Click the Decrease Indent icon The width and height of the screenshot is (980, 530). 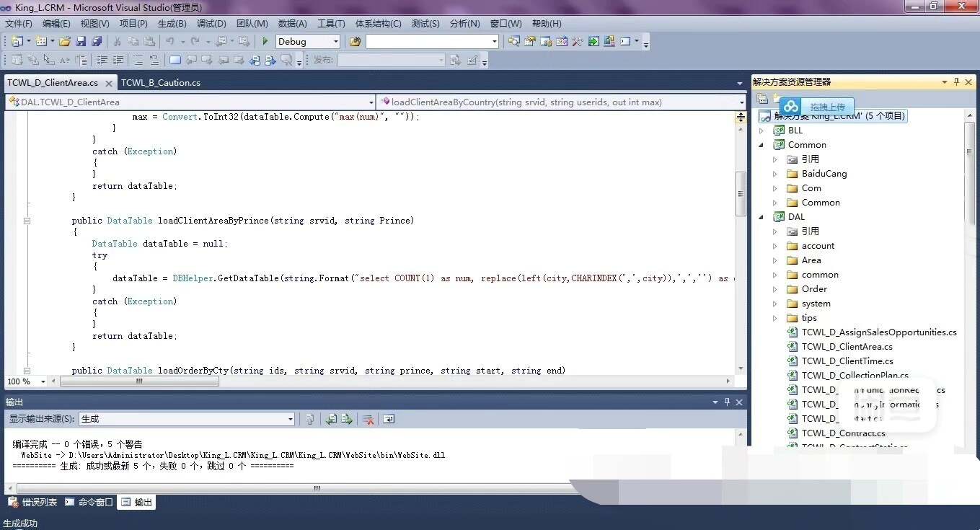point(102,61)
